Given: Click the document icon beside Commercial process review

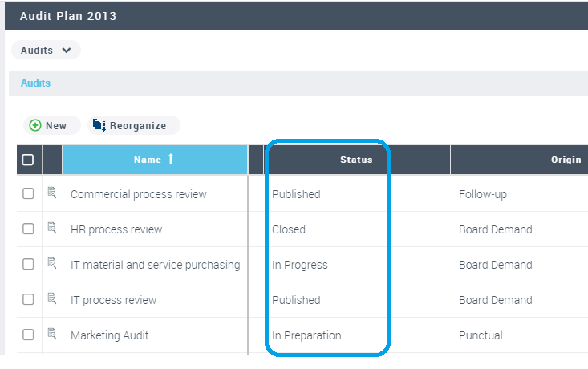Looking at the screenshot, I should [x=52, y=193].
